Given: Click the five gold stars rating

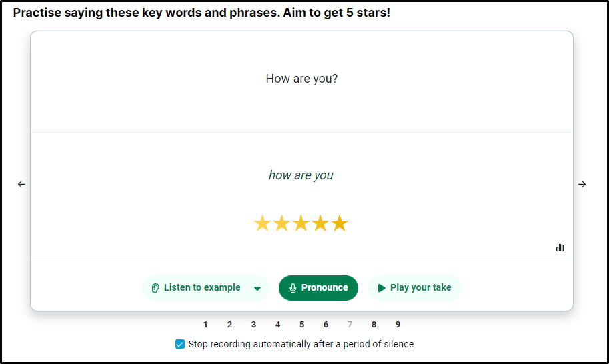Looking at the screenshot, I should click(x=301, y=223).
